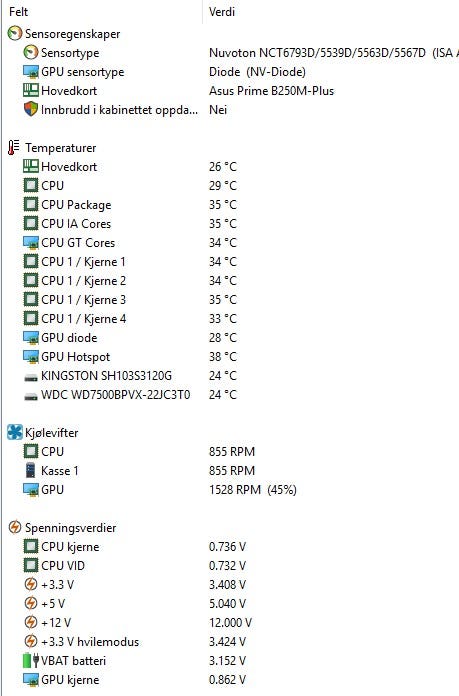The image size is (459, 696).
Task: Click the 1528 RPM (45%) GPU fan value
Action: pyautogui.click(x=253, y=490)
